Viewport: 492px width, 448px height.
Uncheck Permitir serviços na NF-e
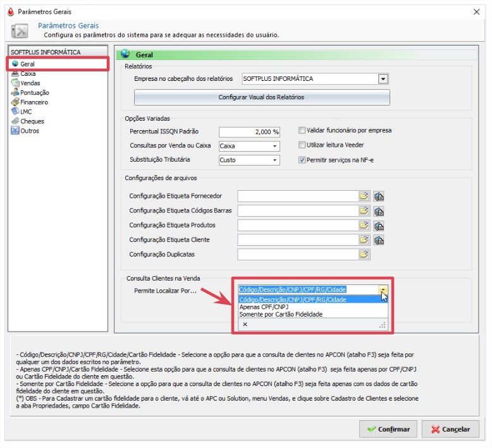tap(302, 160)
